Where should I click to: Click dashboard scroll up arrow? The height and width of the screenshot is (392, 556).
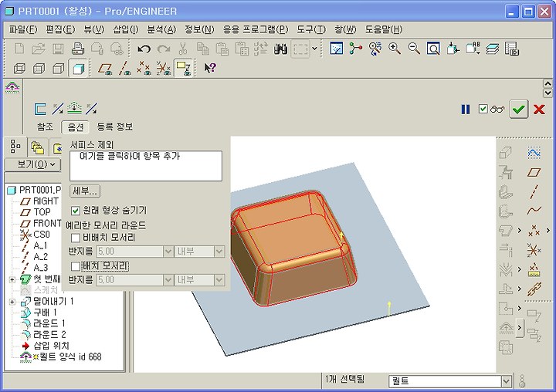click(548, 83)
